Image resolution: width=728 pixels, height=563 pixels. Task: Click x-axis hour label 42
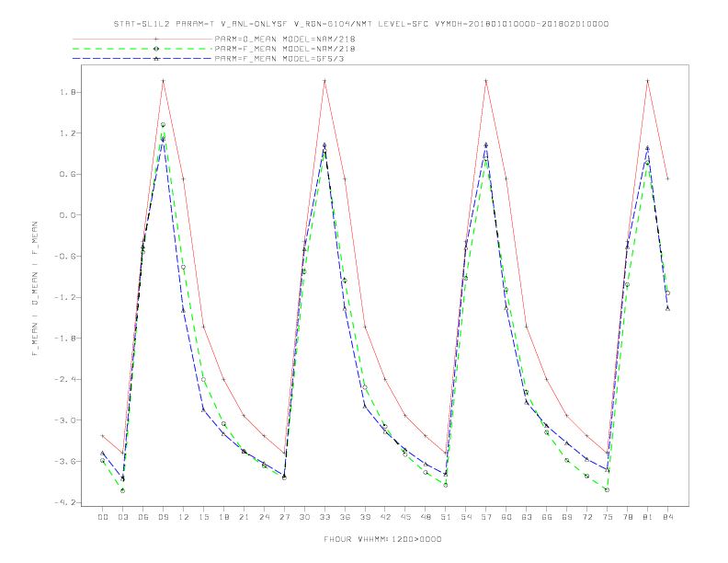point(385,517)
